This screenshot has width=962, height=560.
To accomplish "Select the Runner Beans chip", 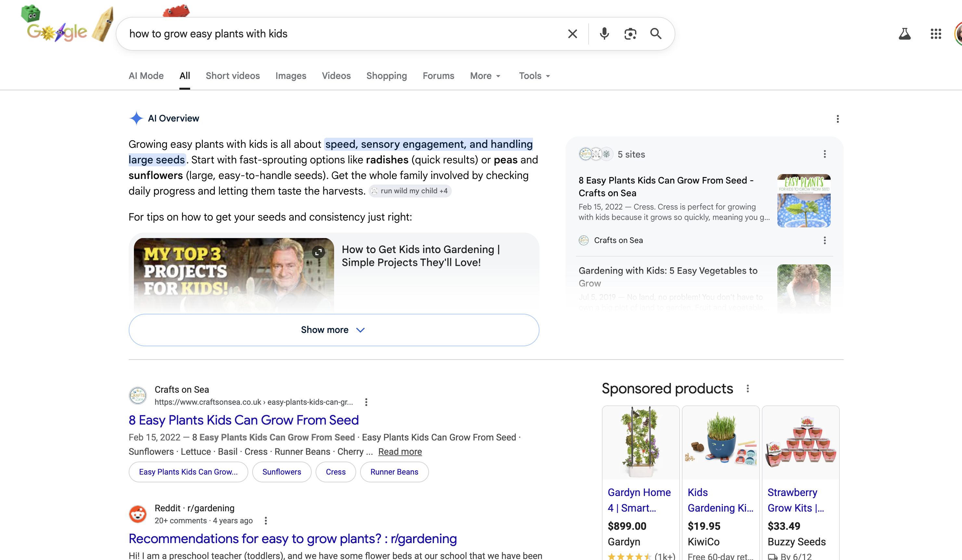I will (x=394, y=472).
